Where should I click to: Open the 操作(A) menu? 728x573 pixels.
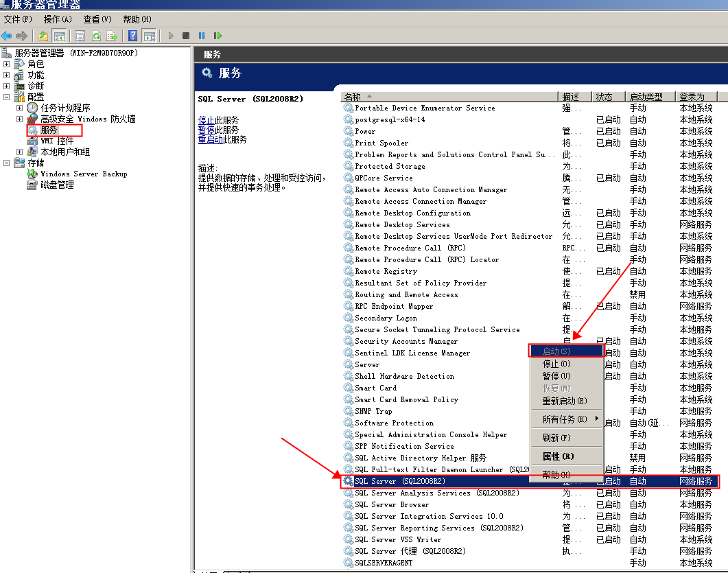57,19
